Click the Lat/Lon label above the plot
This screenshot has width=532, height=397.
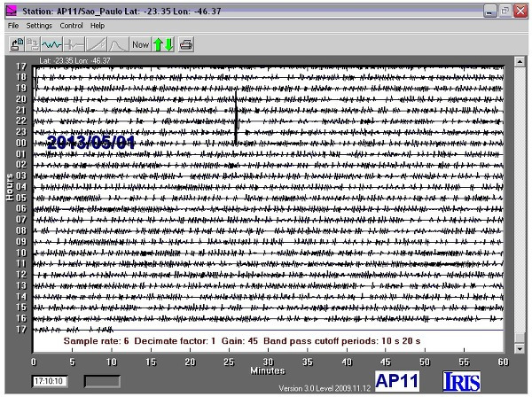(x=74, y=60)
